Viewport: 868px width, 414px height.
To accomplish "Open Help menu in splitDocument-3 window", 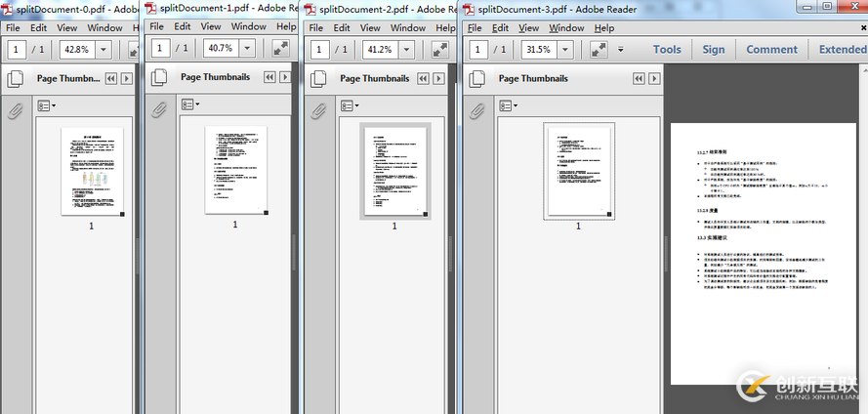I will click(604, 27).
